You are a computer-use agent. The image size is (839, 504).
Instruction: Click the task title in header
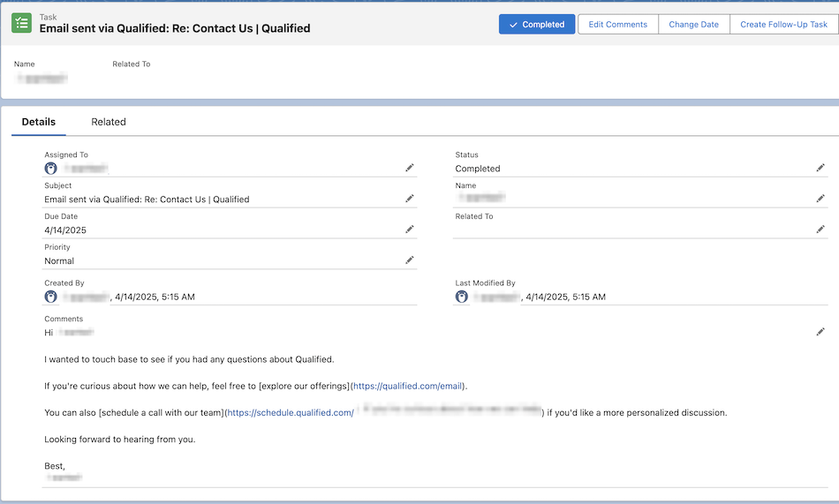tap(175, 28)
